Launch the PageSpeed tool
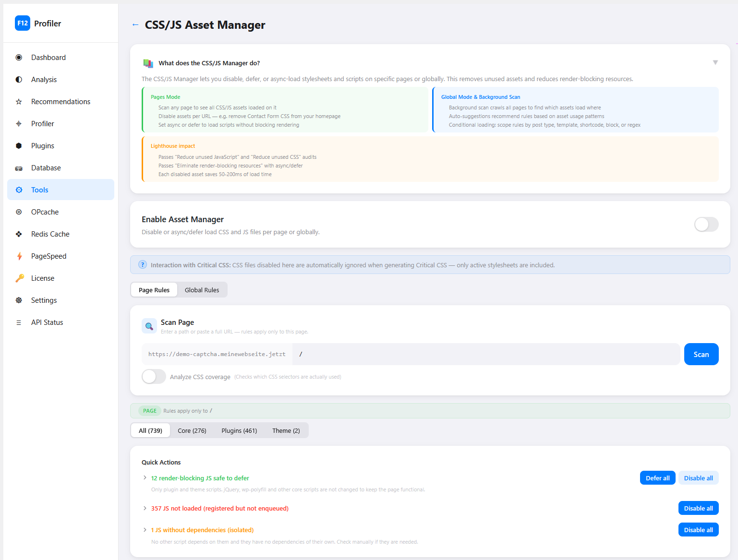738x560 pixels. (48, 256)
